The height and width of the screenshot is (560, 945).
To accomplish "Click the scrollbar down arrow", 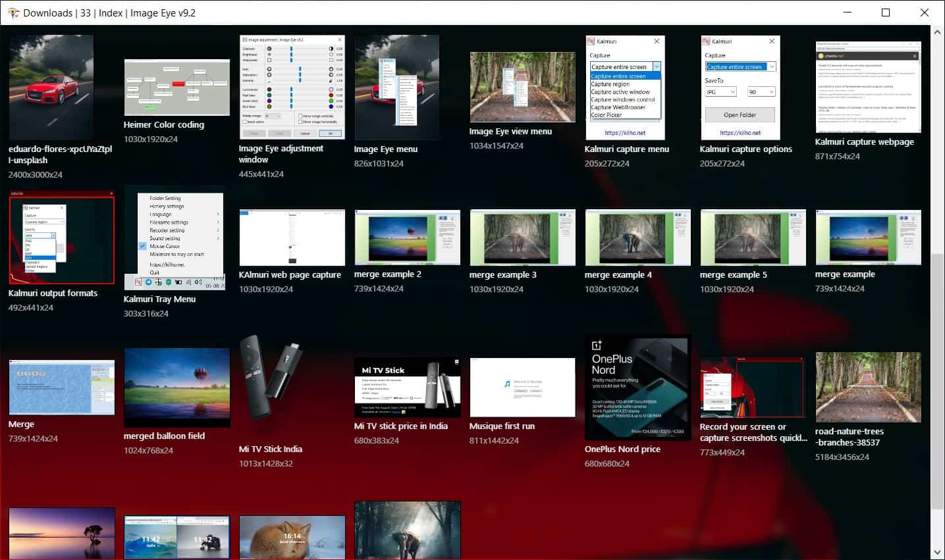I will tap(938, 553).
